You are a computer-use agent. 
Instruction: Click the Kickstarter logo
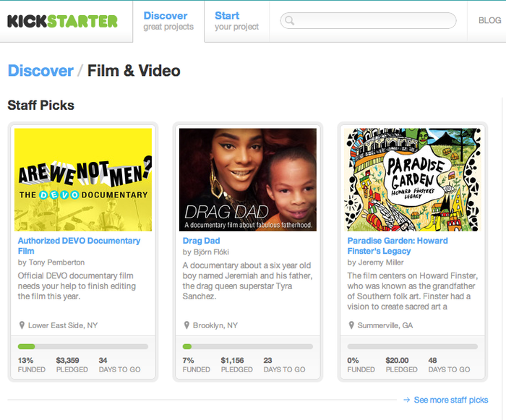pyautogui.click(x=62, y=21)
